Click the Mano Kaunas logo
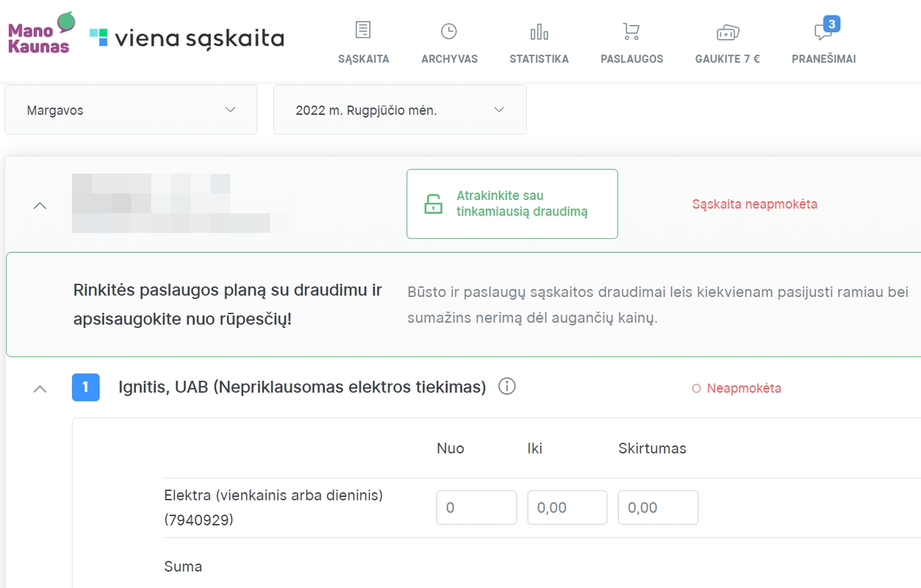The width and height of the screenshot is (921, 588). coord(42,33)
